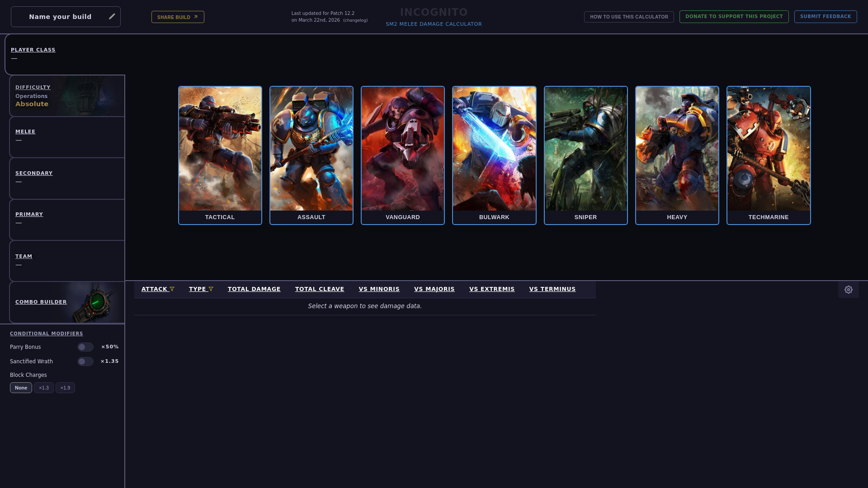The width and height of the screenshot is (868, 488).
Task: Click the Share Build button
Action: [178, 17]
